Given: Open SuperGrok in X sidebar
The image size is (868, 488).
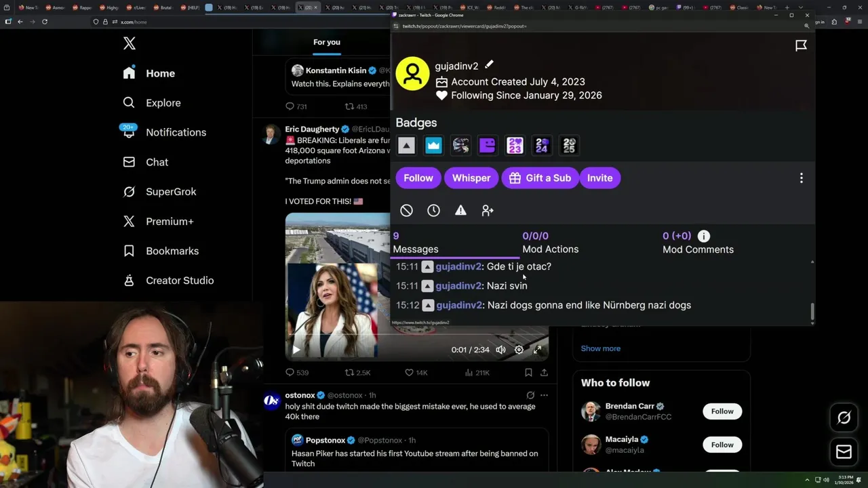Looking at the screenshot, I should click(x=159, y=192).
